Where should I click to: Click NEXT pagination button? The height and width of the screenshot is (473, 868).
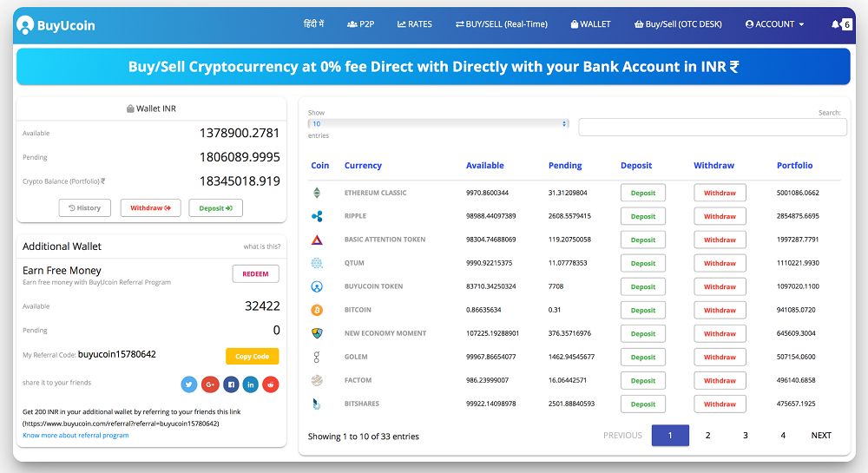(821, 436)
